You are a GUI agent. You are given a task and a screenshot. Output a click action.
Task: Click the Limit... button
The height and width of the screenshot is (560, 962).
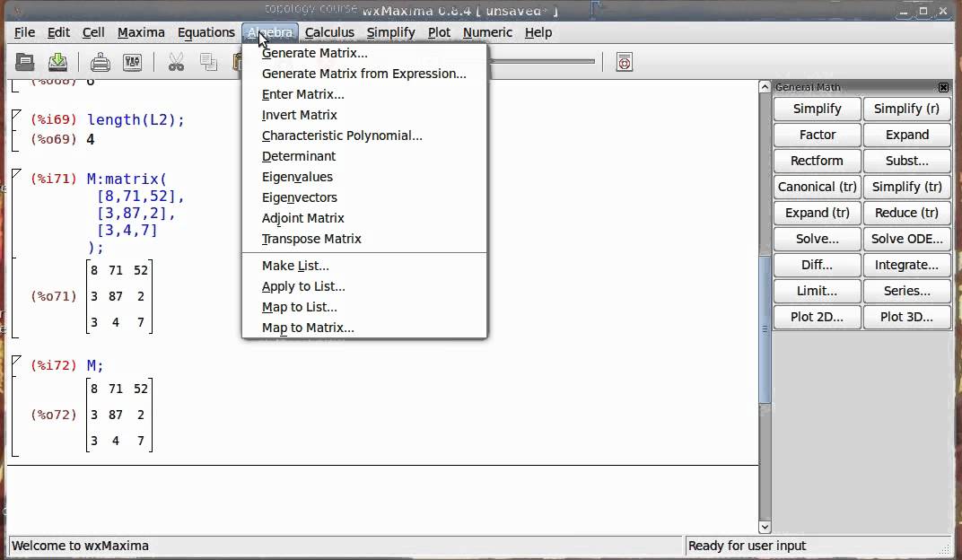point(818,292)
